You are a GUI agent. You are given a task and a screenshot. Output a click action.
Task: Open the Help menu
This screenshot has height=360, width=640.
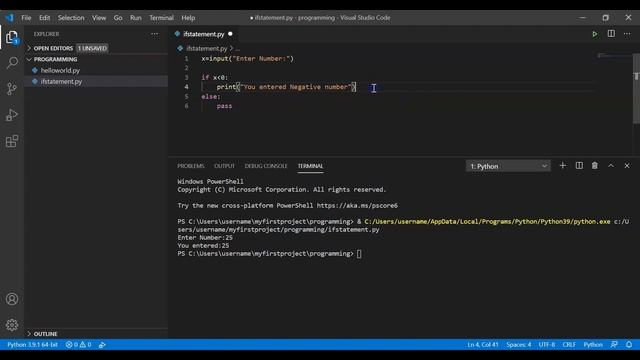pyautogui.click(x=188, y=18)
